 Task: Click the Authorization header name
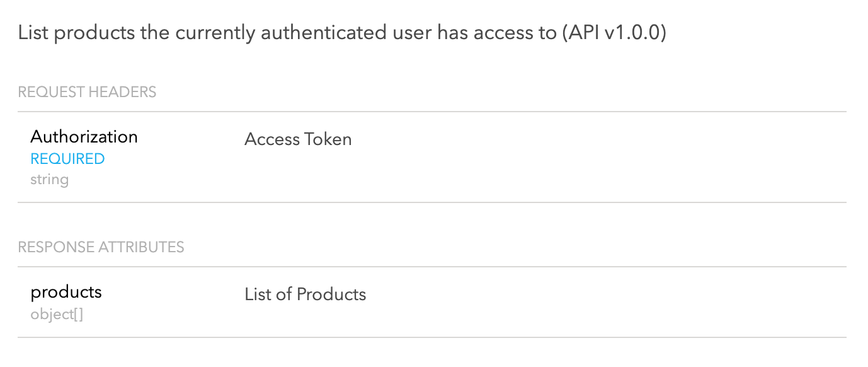(x=84, y=137)
